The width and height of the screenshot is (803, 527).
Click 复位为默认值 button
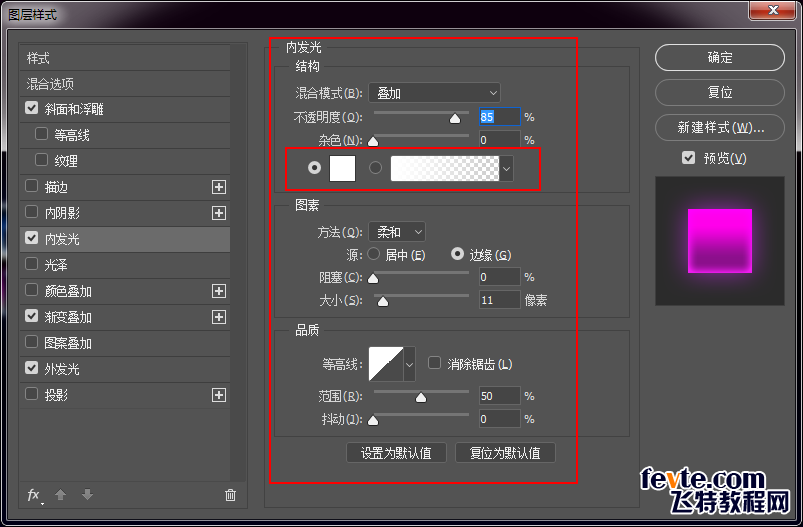click(x=505, y=453)
